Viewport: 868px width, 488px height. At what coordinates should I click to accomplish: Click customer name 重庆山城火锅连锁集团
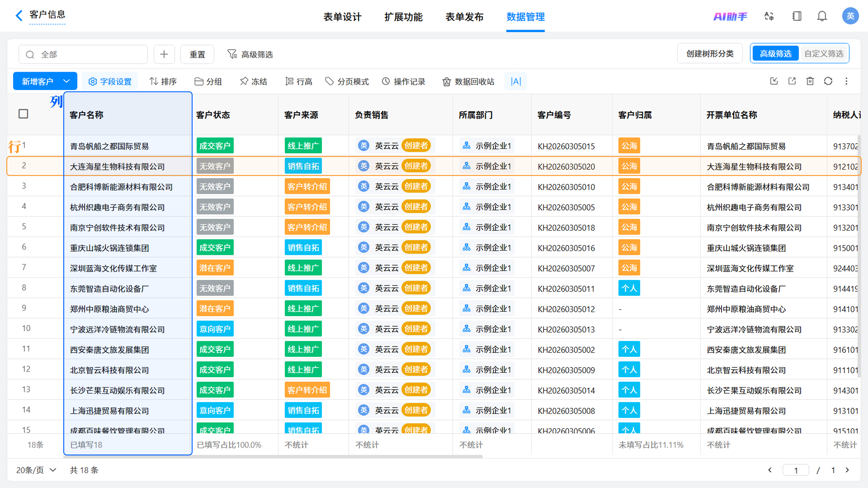coord(109,248)
